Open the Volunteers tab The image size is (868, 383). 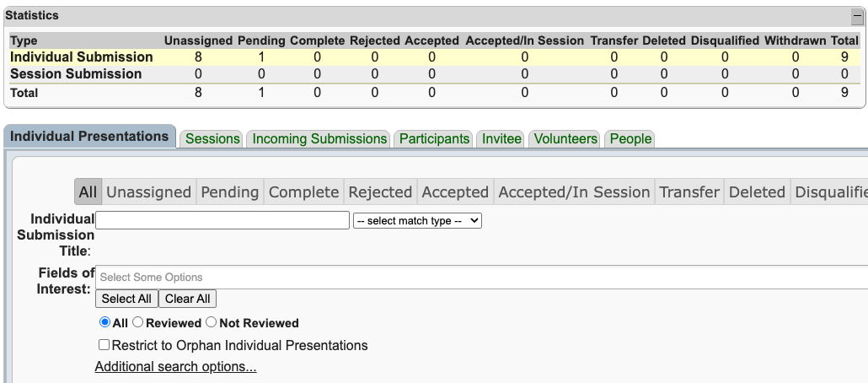pyautogui.click(x=565, y=138)
